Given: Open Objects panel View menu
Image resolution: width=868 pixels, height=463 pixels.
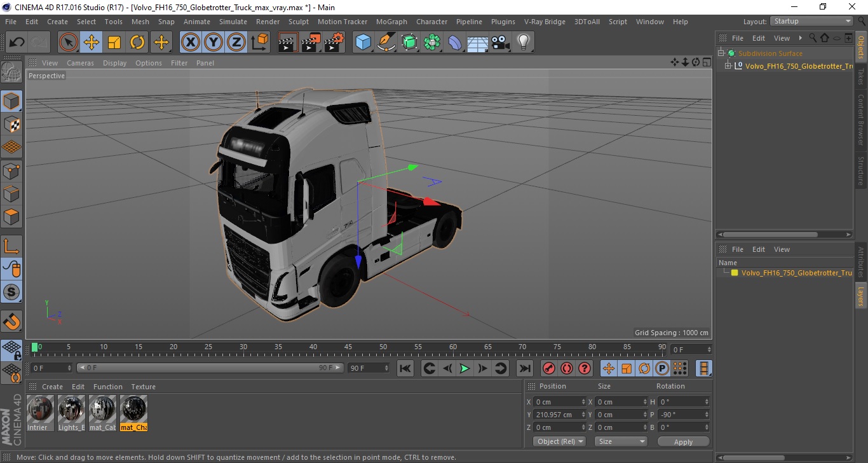Looking at the screenshot, I should coord(782,38).
